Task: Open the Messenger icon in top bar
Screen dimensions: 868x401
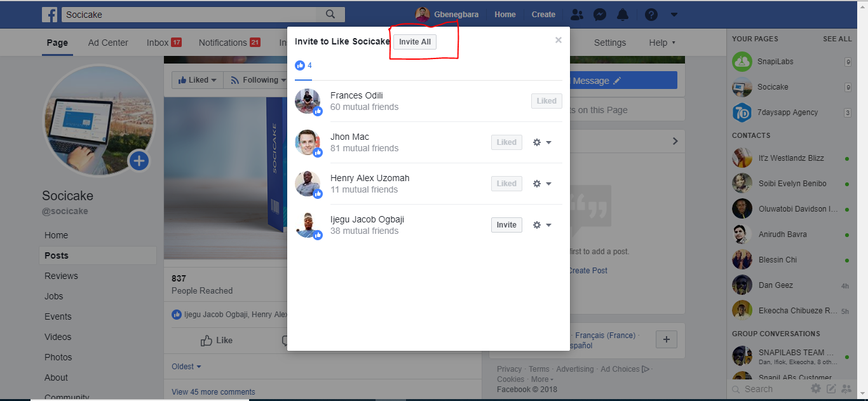Action: click(599, 15)
